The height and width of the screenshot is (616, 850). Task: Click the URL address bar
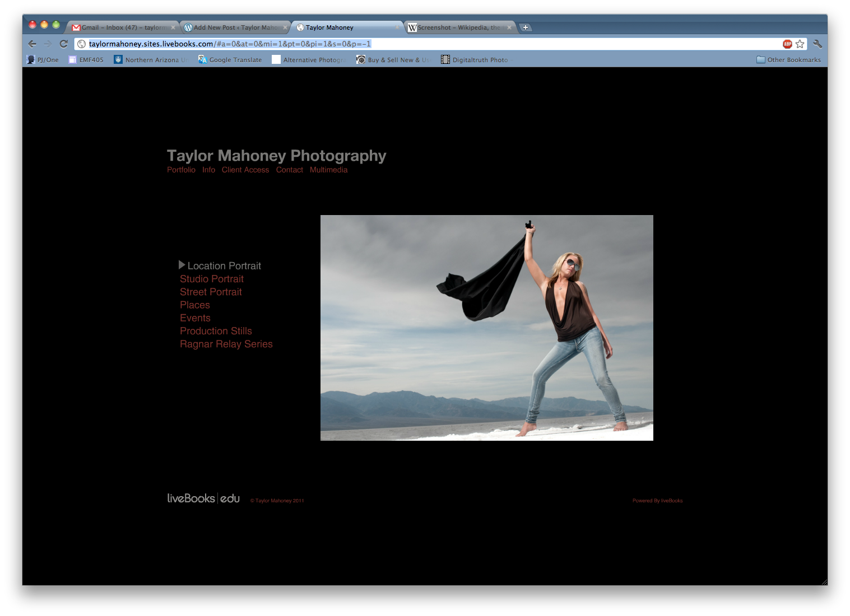pos(426,44)
